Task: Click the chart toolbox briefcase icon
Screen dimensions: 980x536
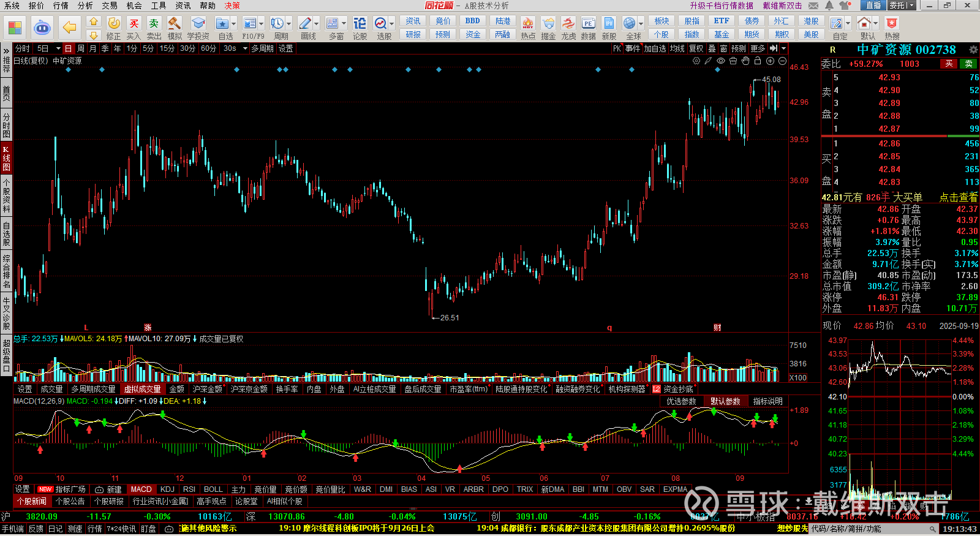Action: 733,61
